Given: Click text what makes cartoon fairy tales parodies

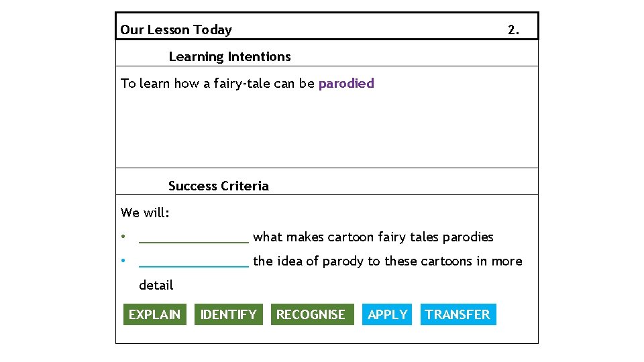Looking at the screenshot, I should coord(373,237).
